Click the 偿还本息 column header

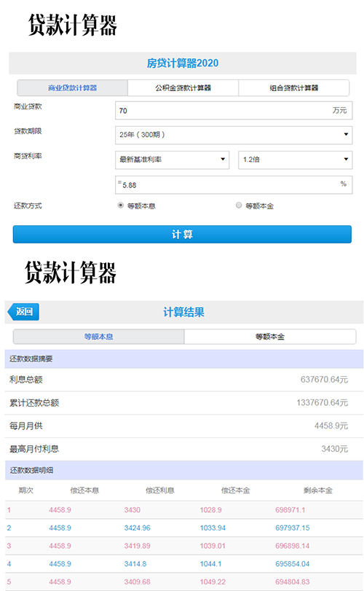coord(84,490)
